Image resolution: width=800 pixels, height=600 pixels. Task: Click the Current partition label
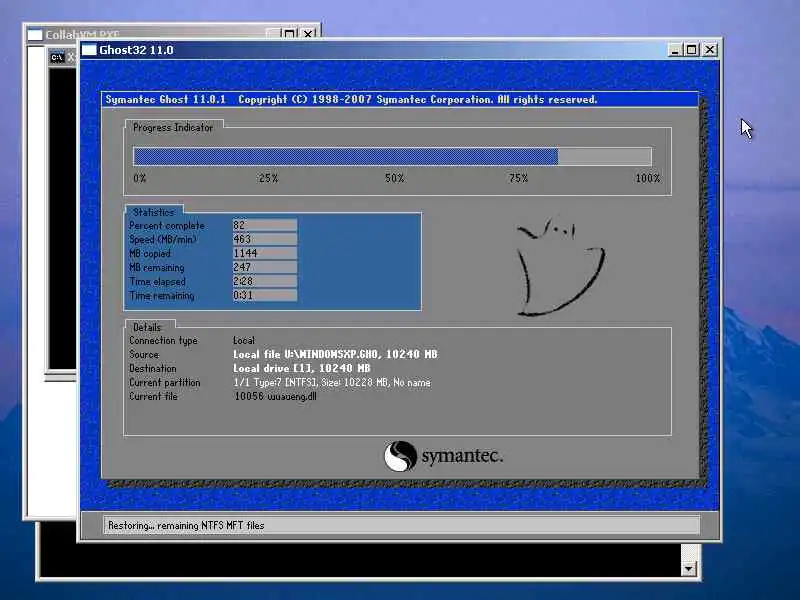coord(165,382)
